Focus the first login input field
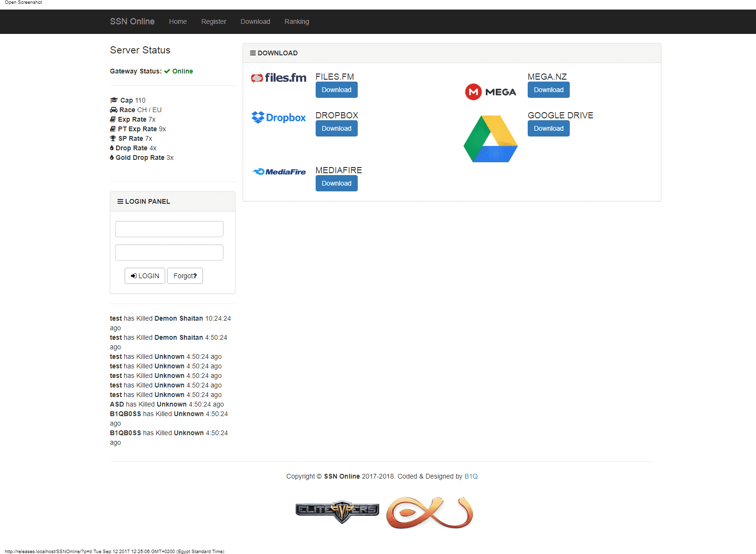 tap(169, 229)
